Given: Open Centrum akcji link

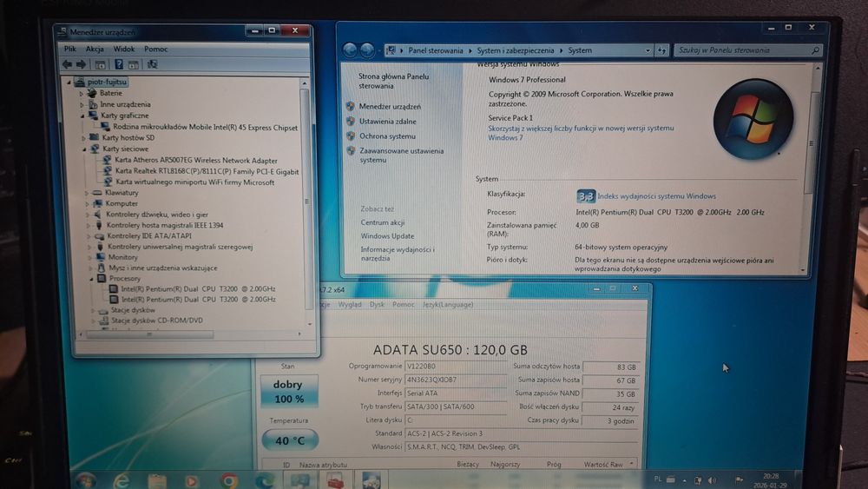Looking at the screenshot, I should point(383,222).
